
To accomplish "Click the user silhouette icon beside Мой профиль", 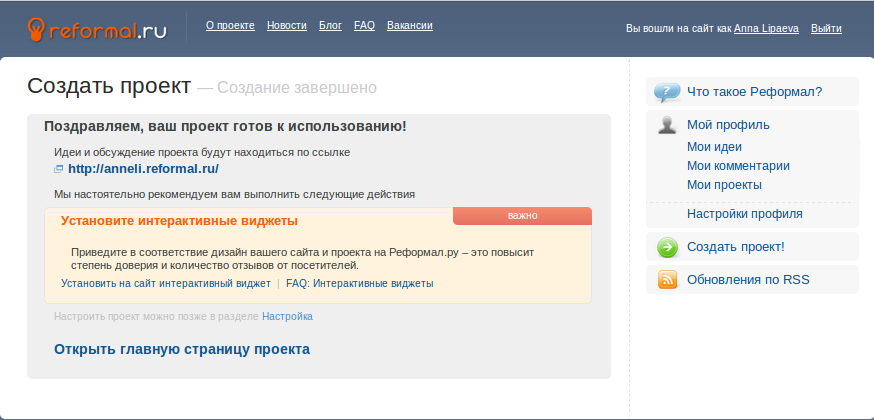I will click(667, 125).
